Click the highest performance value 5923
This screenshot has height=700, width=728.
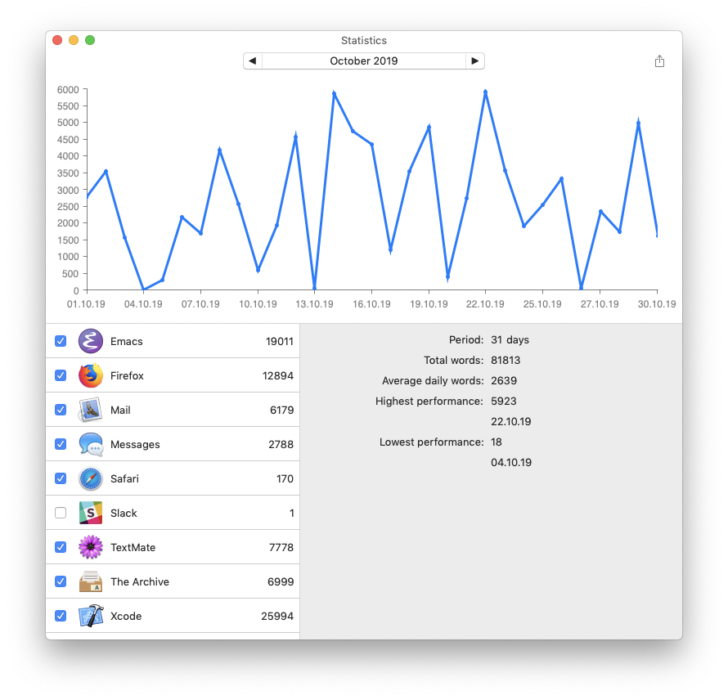pyautogui.click(x=504, y=401)
